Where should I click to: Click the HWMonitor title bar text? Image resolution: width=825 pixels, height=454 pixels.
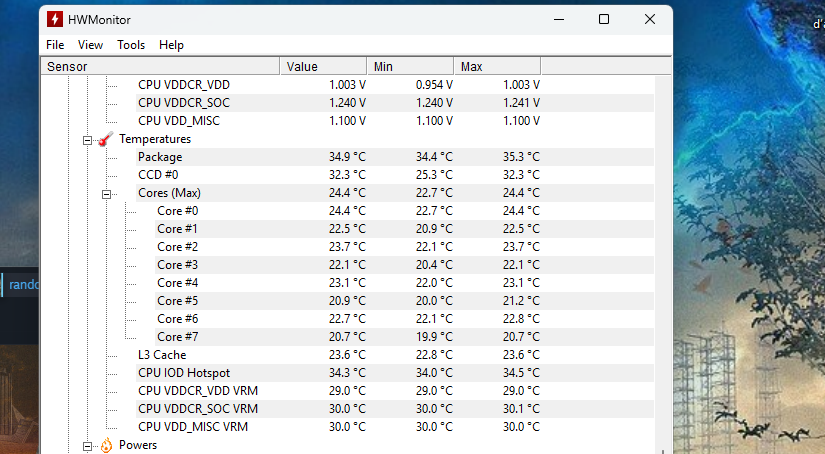pyautogui.click(x=99, y=20)
